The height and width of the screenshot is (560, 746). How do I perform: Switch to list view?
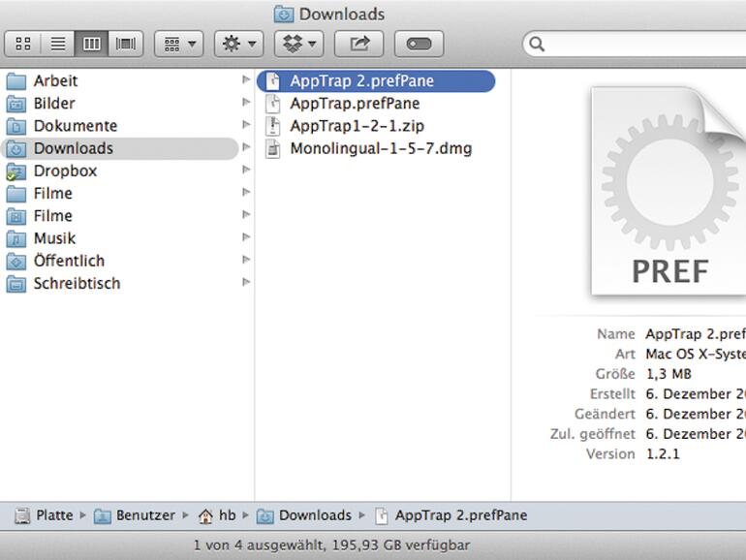(x=57, y=44)
